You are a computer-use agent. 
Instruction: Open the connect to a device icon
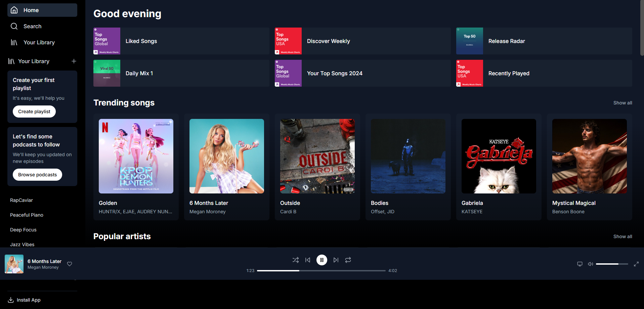[x=579, y=264]
